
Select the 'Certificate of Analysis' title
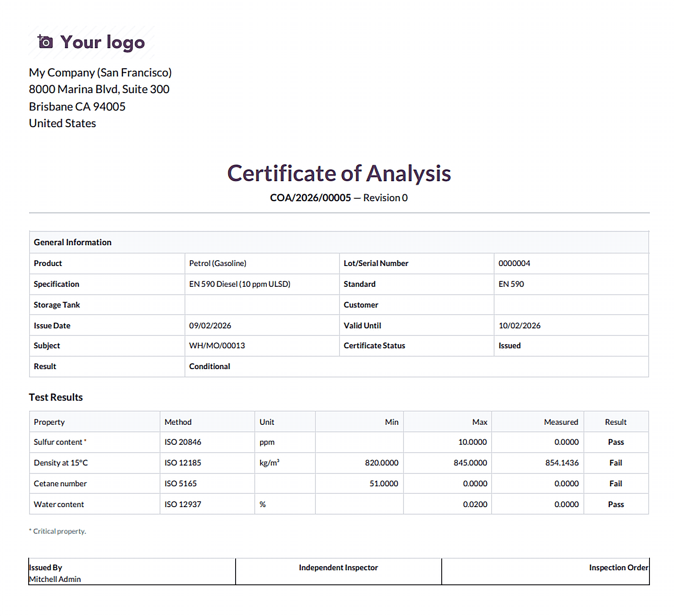pyautogui.click(x=339, y=173)
